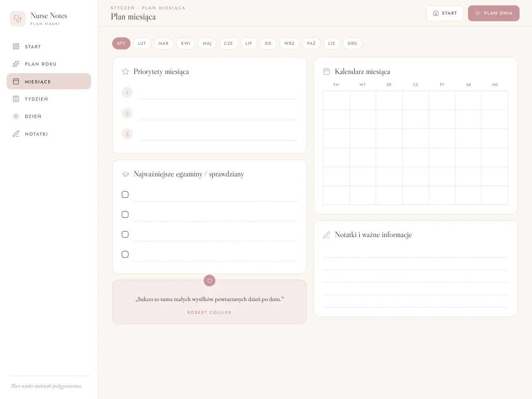Click the first calendar cell under PN

pos(336,100)
